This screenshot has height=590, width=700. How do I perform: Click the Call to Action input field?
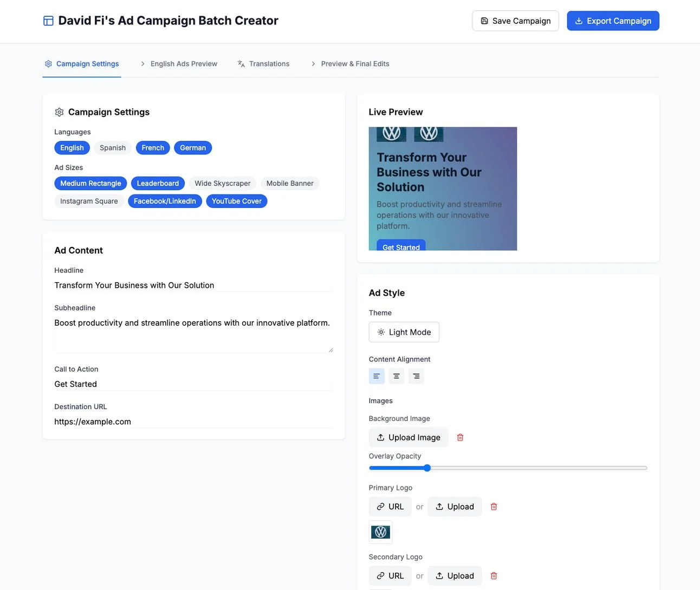click(193, 384)
